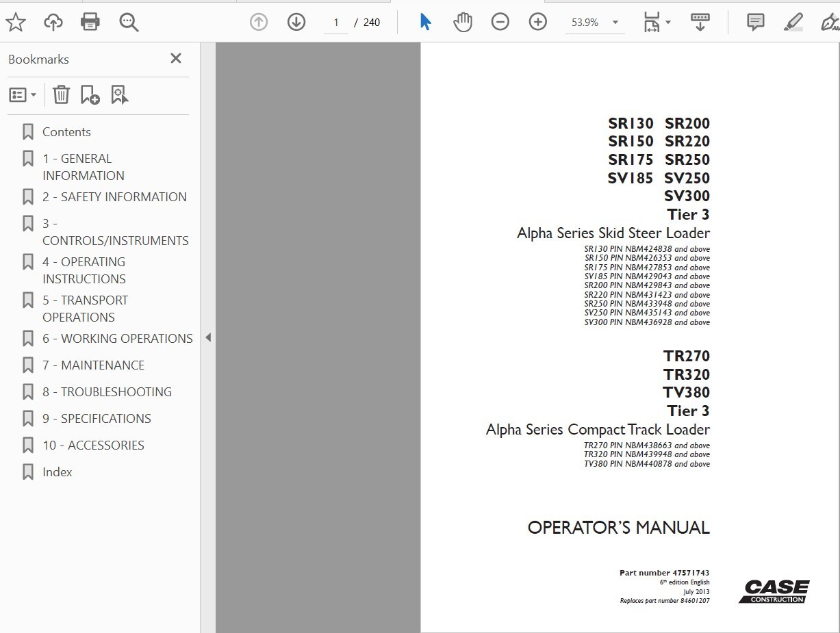Click the 240 total pages label

pos(372,23)
